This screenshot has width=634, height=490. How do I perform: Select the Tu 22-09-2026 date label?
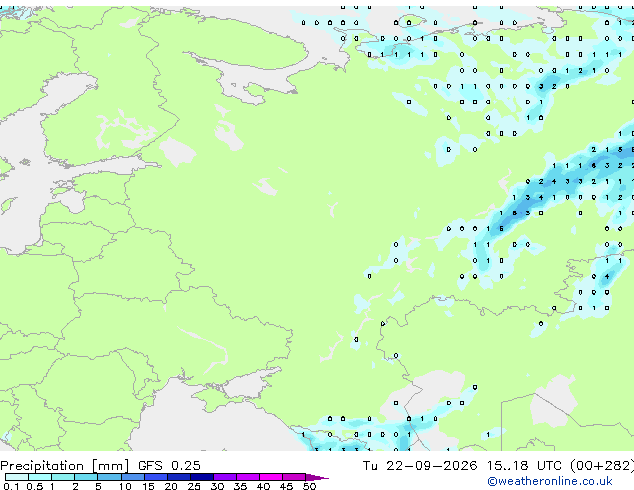coord(420,466)
